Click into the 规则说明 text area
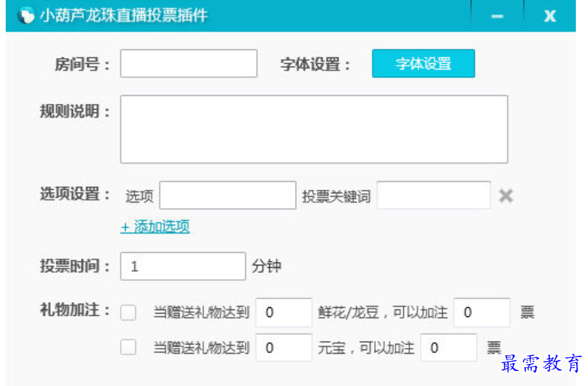Viewport: 588px width, 386px height. click(x=314, y=129)
